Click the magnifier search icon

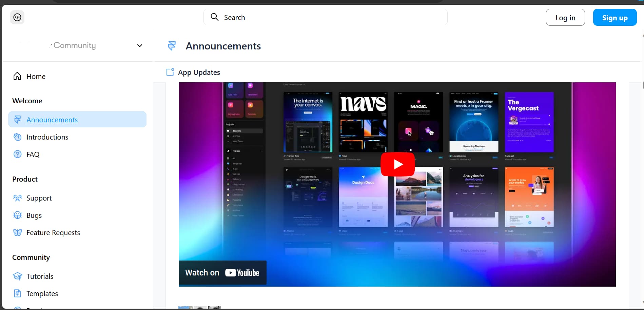click(214, 17)
